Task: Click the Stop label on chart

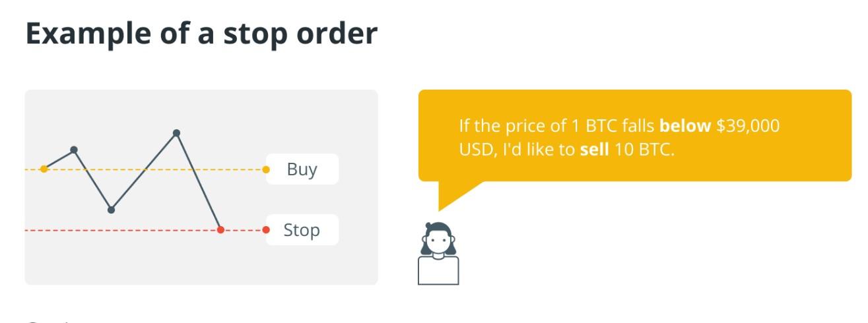Action: click(x=302, y=230)
